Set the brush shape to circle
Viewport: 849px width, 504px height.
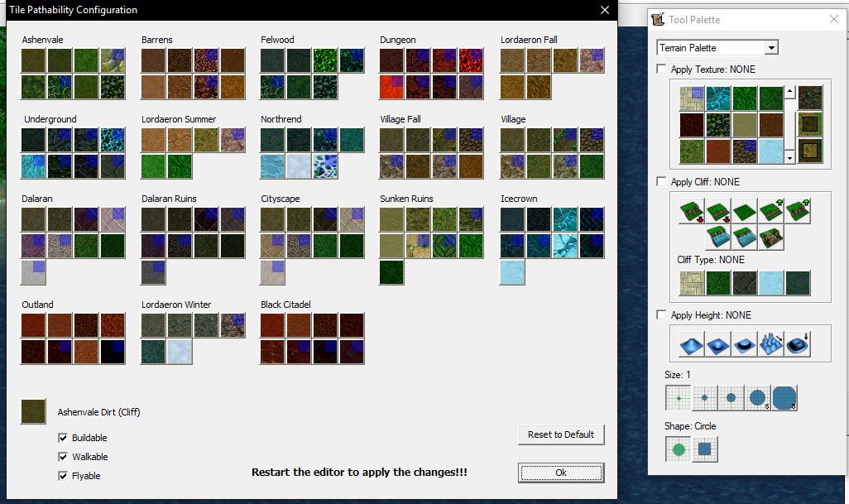[678, 449]
